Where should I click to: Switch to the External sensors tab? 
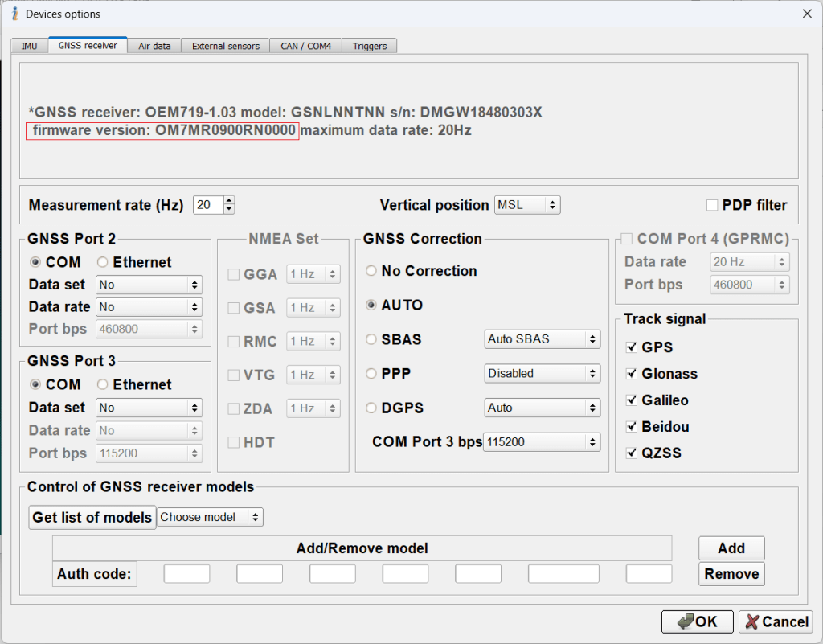[225, 46]
